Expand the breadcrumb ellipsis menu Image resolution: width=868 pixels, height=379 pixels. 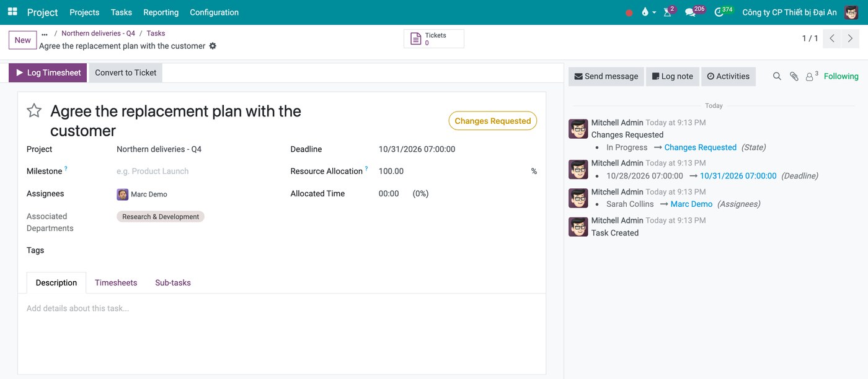pyautogui.click(x=45, y=34)
